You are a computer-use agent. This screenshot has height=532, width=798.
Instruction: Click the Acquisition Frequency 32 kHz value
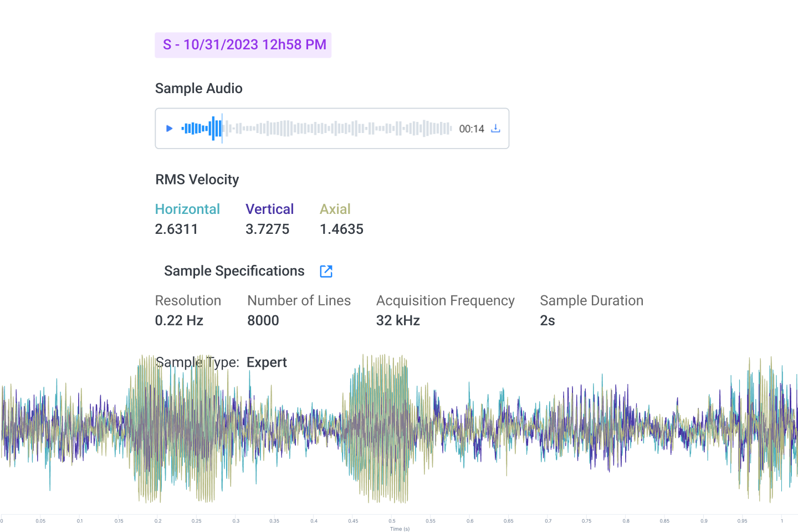click(x=398, y=320)
